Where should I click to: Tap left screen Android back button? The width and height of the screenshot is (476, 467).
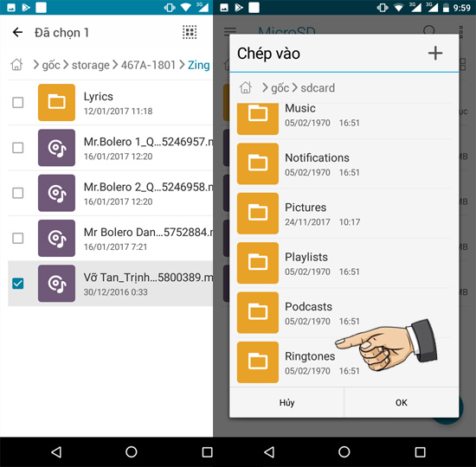click(x=56, y=451)
